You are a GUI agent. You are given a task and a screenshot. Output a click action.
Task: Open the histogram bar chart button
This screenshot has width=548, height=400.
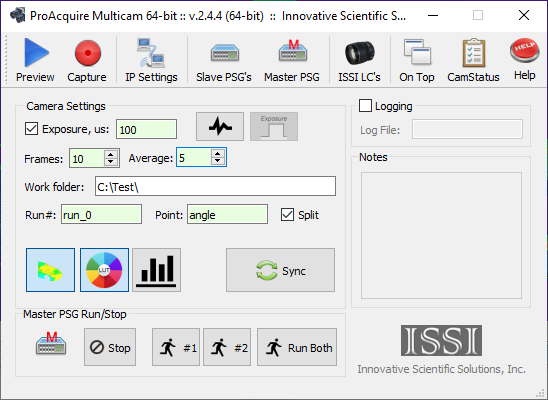[x=157, y=270]
